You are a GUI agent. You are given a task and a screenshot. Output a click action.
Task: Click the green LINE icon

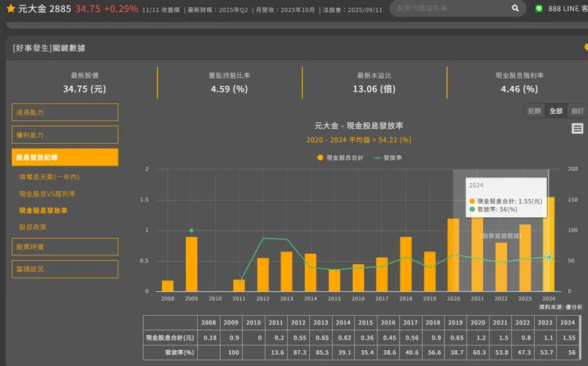[x=539, y=8]
